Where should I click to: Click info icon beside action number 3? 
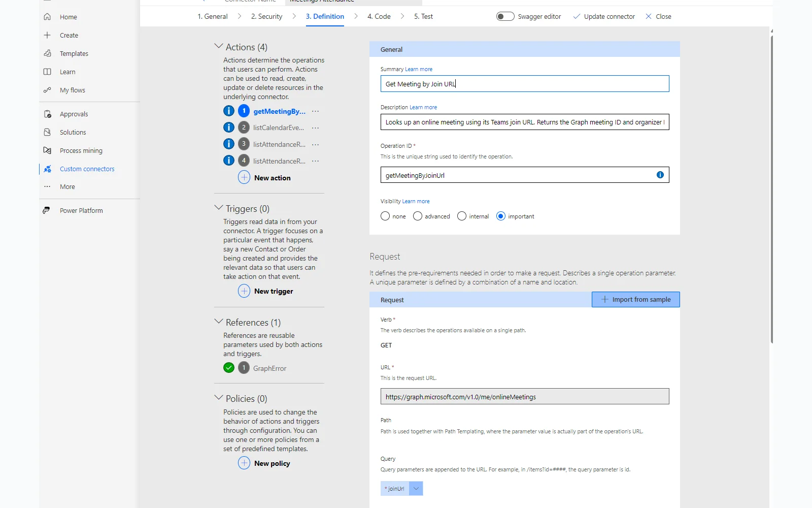229,144
